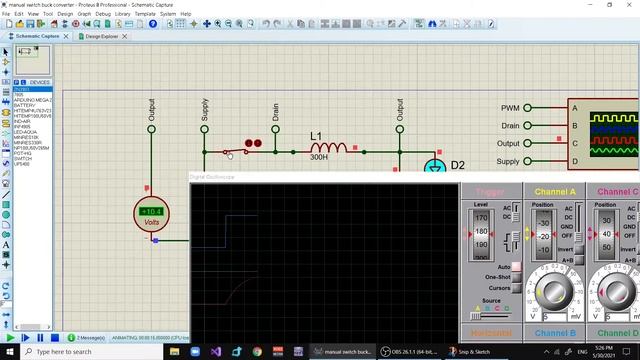Click the 2 Message(s) status indicator
Viewport: 640px width, 360px height.
[86, 338]
